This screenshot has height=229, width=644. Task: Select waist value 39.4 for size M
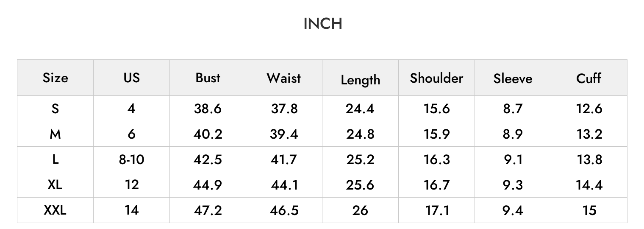(284, 134)
